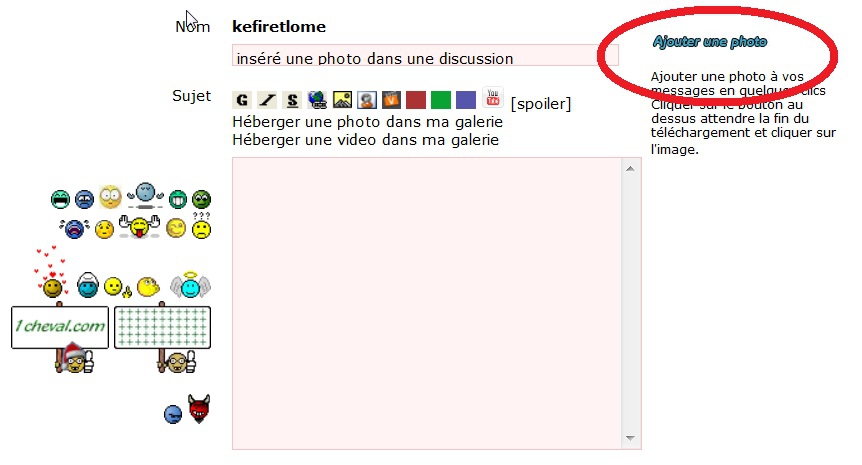Insert an image using the landscape picture icon
Screen dimensions: 862x465
click(342, 100)
